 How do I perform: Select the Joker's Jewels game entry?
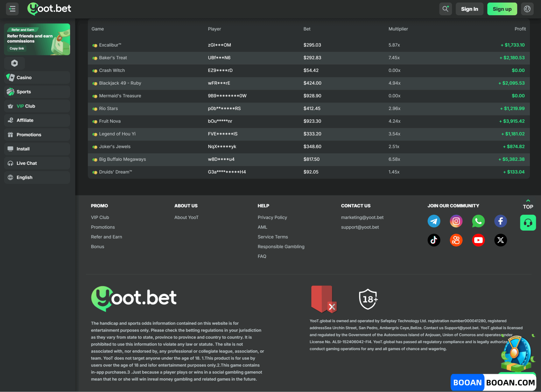pyautogui.click(x=309, y=147)
